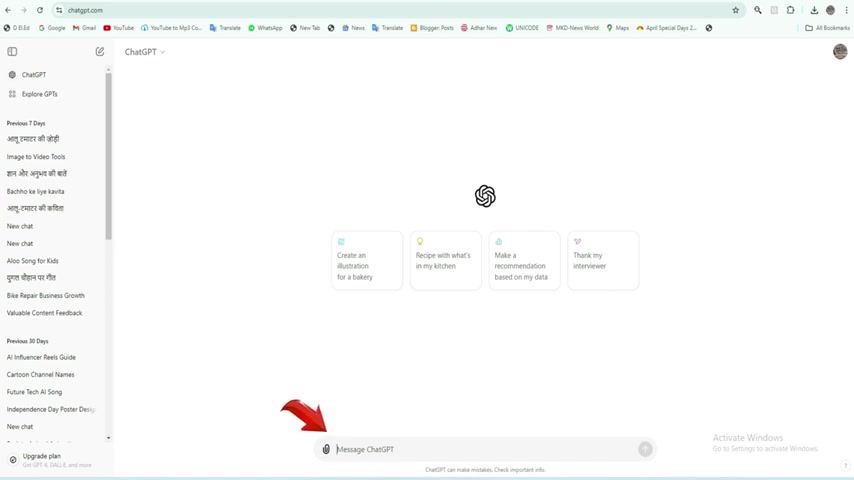This screenshot has width=854, height=480.
Task: Open the browser extensions puzzle icon
Action: (x=790, y=10)
